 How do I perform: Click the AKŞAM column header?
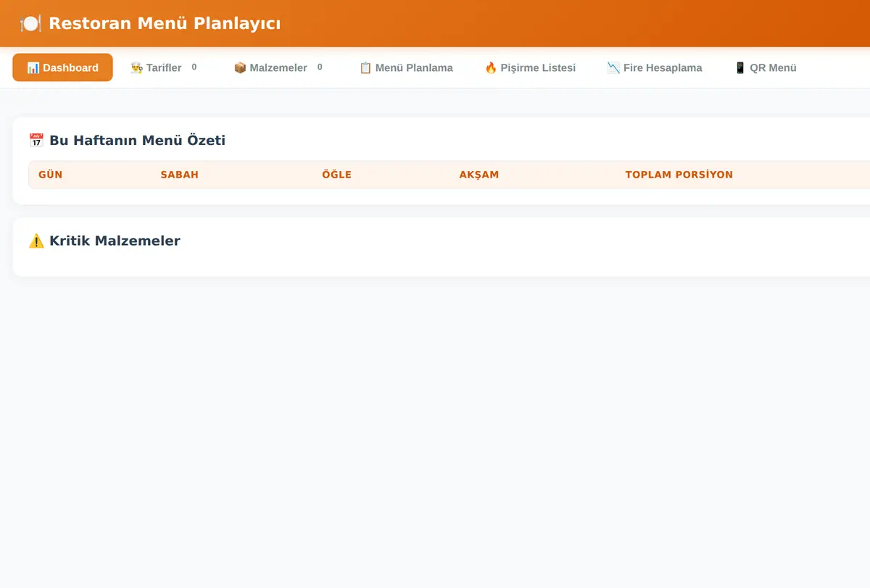(478, 175)
